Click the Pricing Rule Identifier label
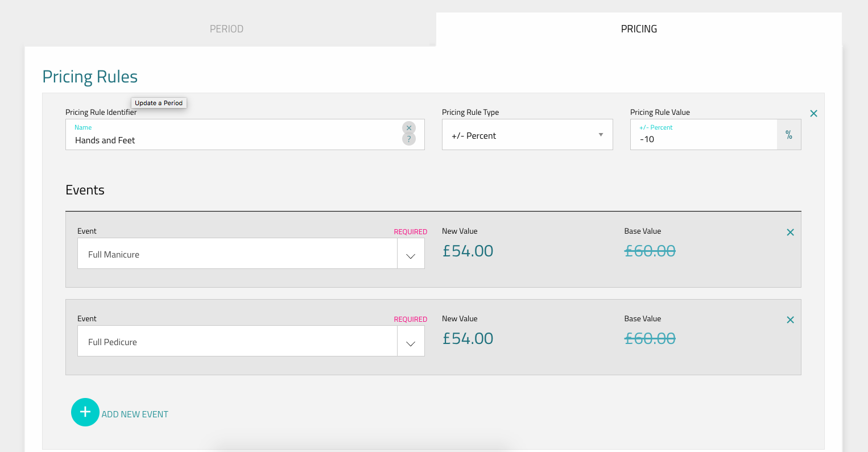The image size is (868, 452). pyautogui.click(x=101, y=113)
